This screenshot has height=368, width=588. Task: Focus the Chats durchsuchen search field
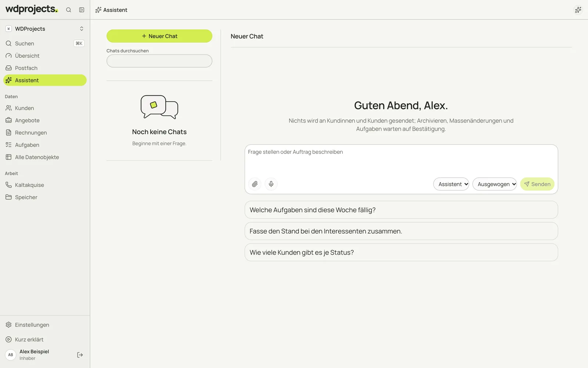159,61
